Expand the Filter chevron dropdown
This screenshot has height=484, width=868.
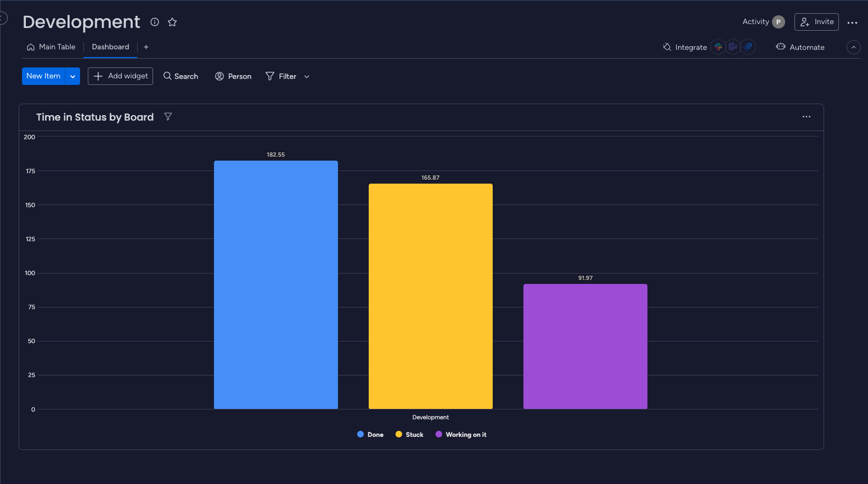pos(307,77)
